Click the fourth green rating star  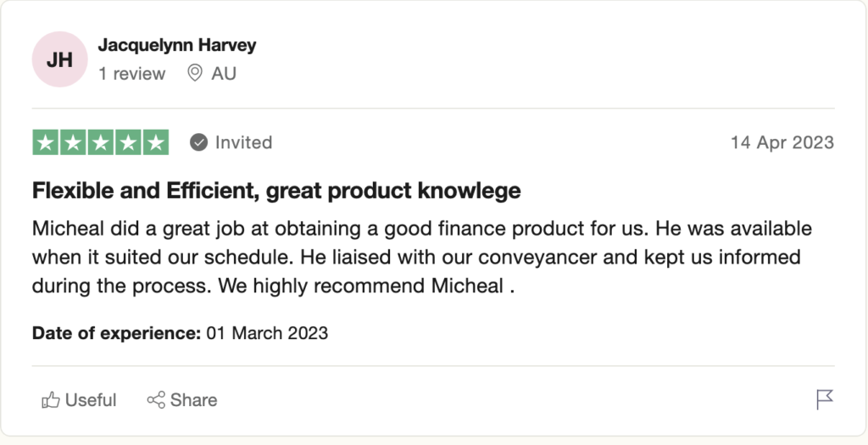pos(128,142)
